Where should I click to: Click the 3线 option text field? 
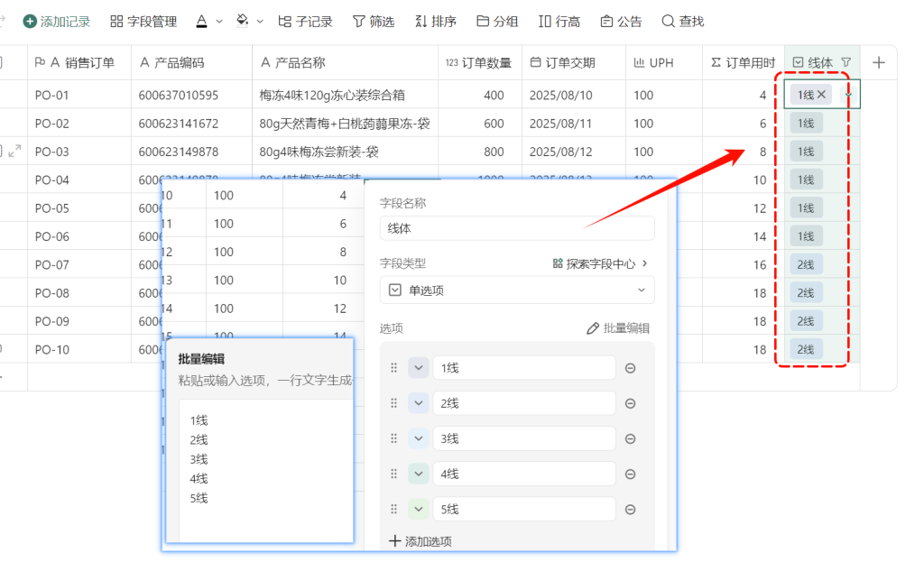click(x=524, y=438)
